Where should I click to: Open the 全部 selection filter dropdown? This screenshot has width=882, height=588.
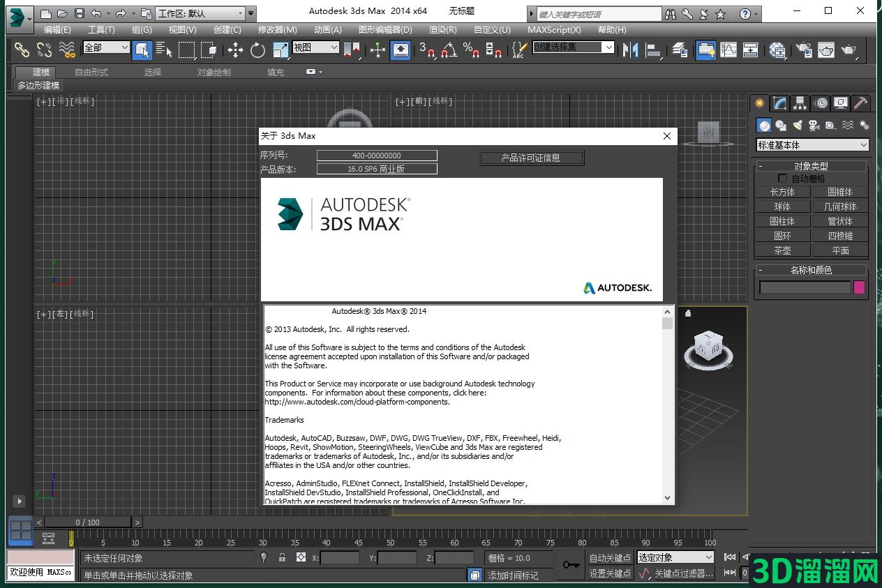(x=105, y=47)
